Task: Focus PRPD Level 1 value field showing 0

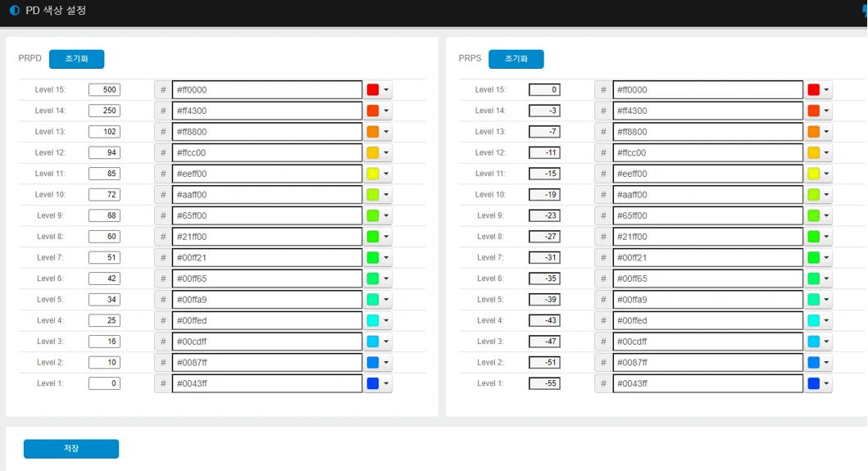Action: 105,383
